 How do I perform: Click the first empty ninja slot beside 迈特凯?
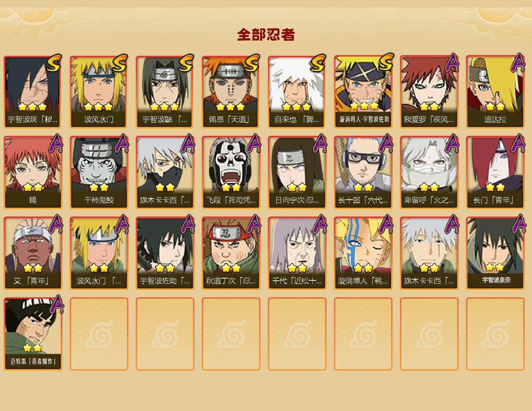coord(99,334)
